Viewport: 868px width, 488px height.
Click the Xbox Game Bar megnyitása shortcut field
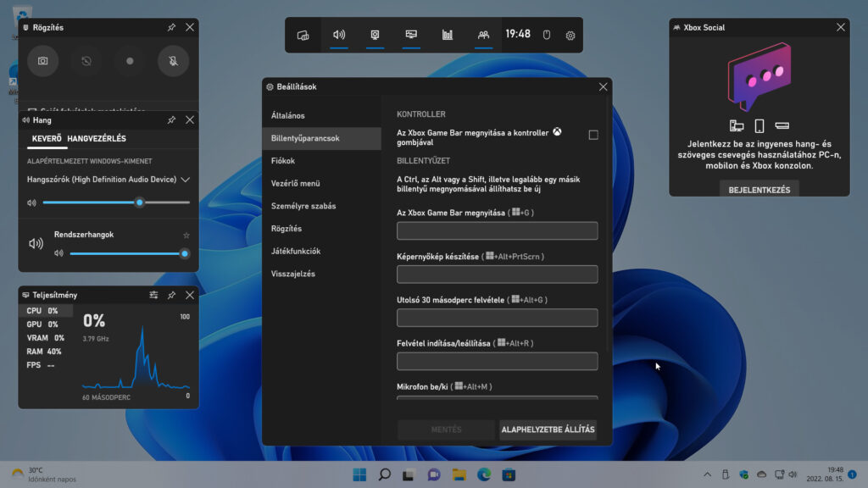[x=497, y=230]
